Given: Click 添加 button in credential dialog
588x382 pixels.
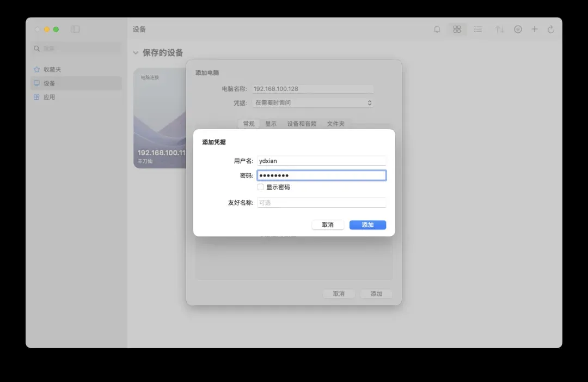Looking at the screenshot, I should 367,225.
